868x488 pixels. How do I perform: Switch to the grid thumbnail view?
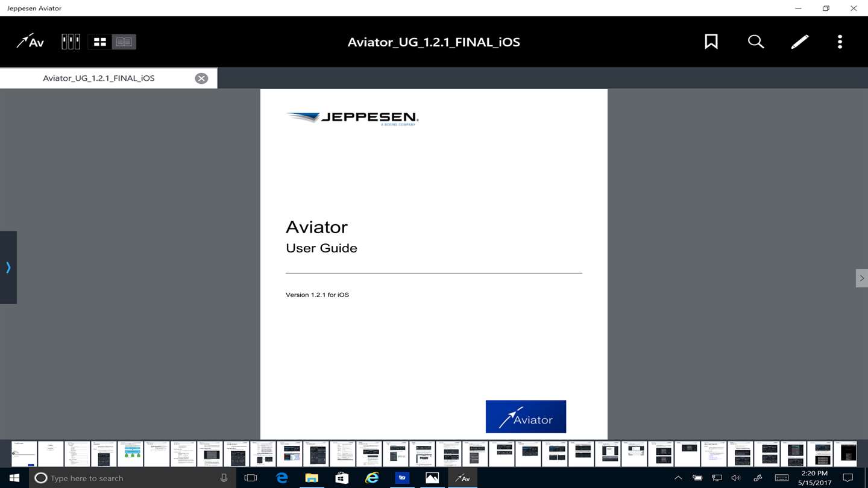coord(100,42)
